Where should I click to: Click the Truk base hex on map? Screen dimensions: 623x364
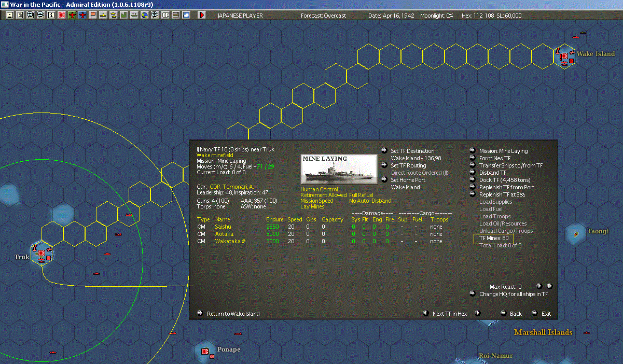41,253
